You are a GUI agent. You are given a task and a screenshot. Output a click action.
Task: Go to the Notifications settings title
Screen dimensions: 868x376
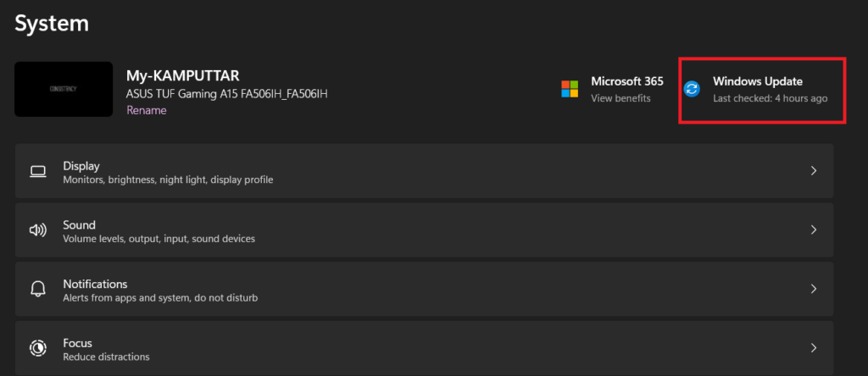click(95, 284)
